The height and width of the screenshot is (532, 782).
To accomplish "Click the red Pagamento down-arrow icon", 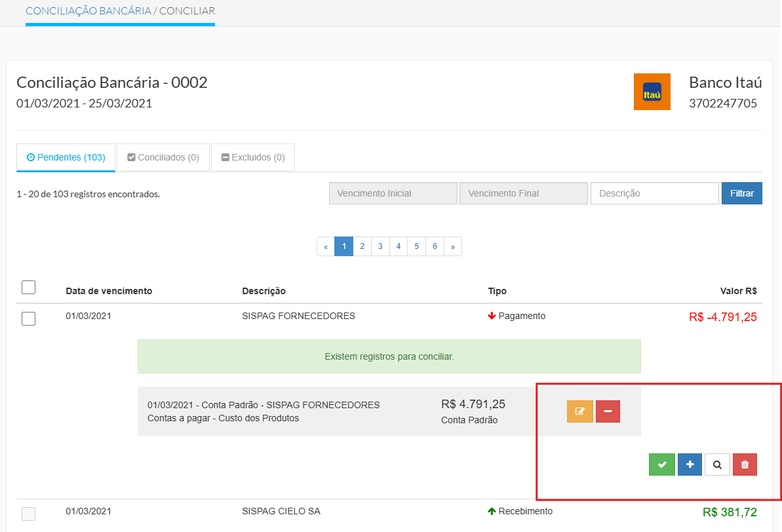I will 491,316.
